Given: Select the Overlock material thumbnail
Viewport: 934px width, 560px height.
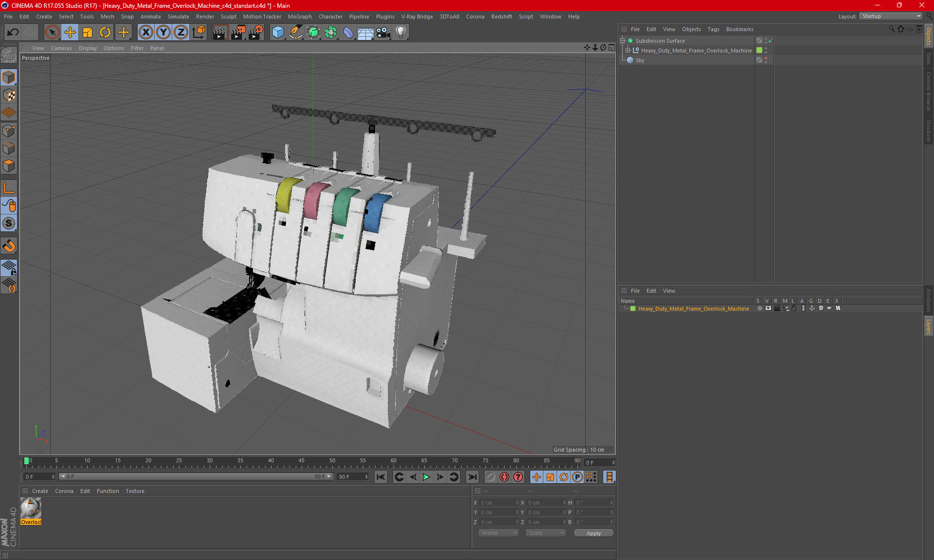Looking at the screenshot, I should click(31, 508).
